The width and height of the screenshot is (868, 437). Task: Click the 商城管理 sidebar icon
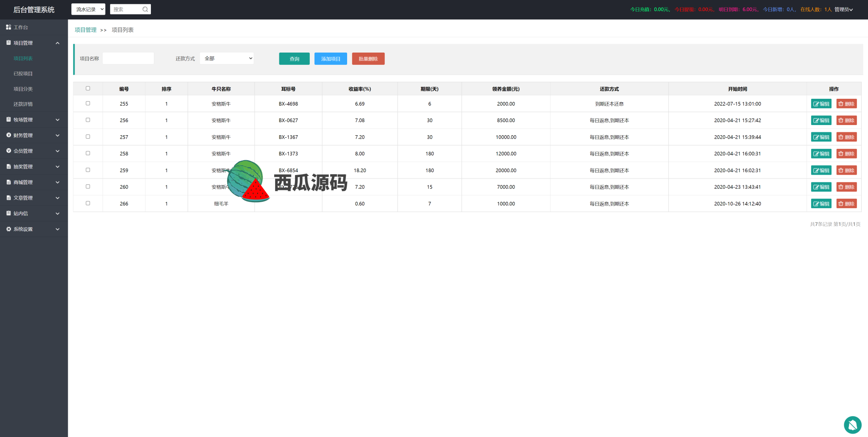(8, 182)
